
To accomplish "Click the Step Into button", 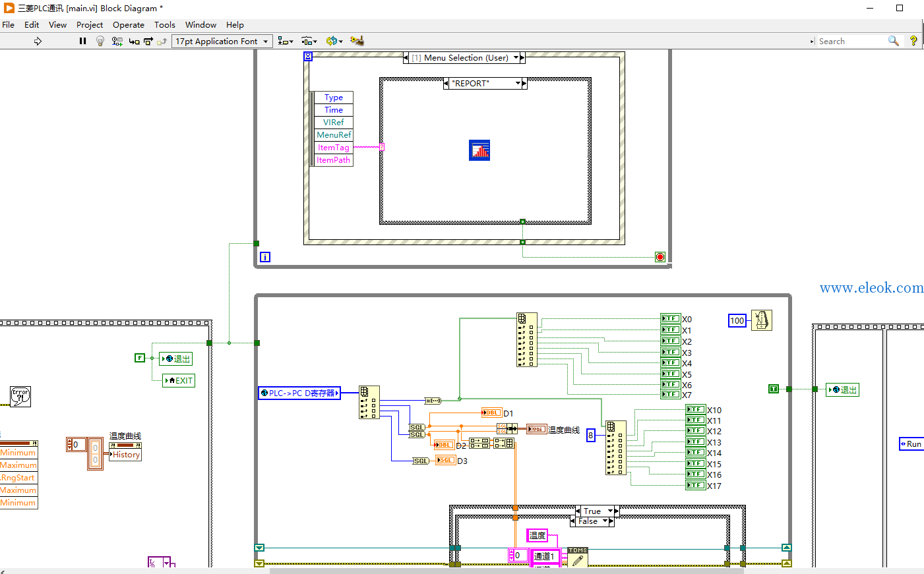I will point(134,41).
